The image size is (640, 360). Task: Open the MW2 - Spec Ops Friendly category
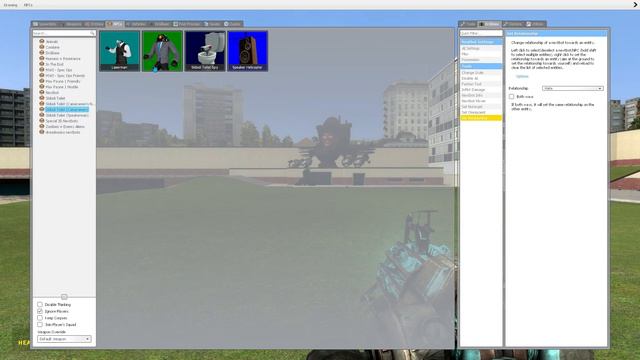[x=65, y=76]
